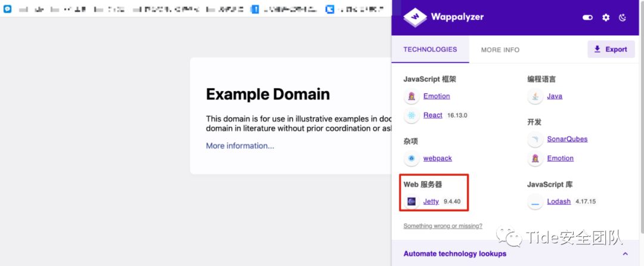Image resolution: width=644 pixels, height=266 pixels.
Task: Click the Emotion icon under JavaScript frameworks
Action: 411,96
